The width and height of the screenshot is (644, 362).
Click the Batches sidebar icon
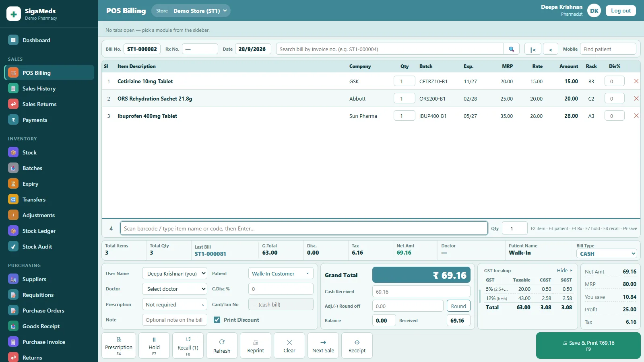[13, 168]
